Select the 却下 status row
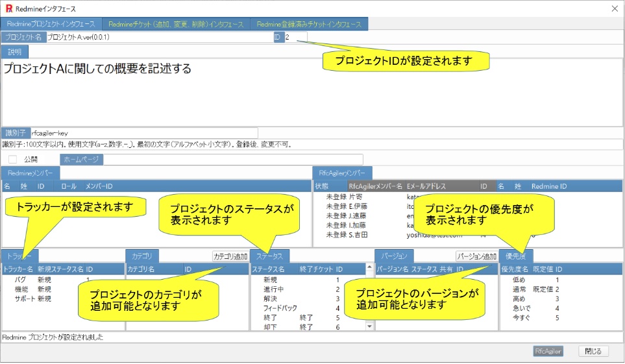Image resolution: width=625 pixels, height=364 pixels. tap(308, 327)
